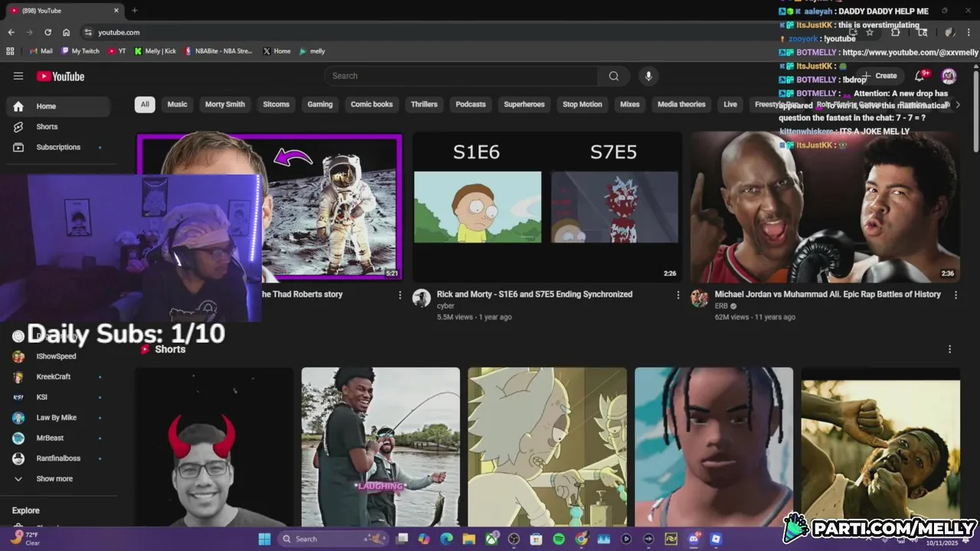This screenshot has width=980, height=551.
Task: Open the Melly | Kick bookmark
Action: (x=155, y=51)
